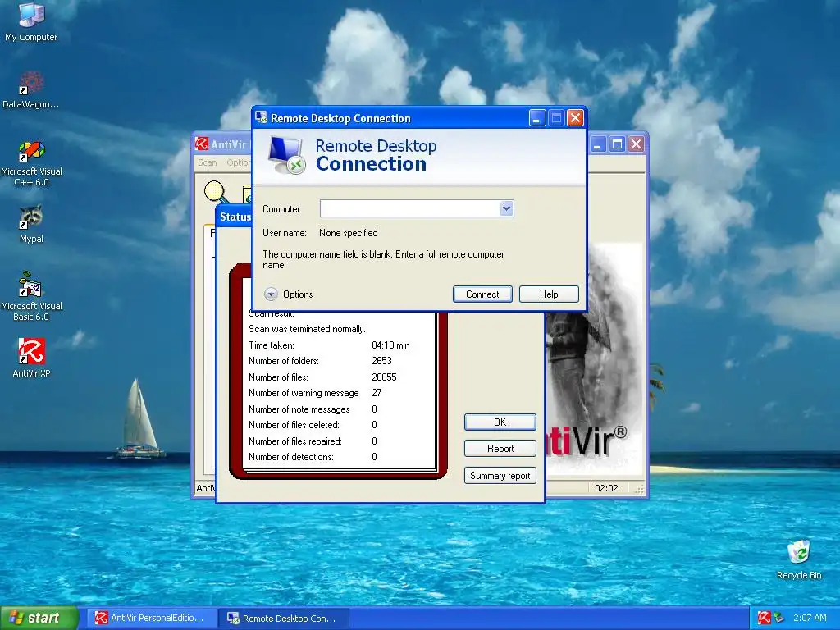Click into the Computer name input field
Screen dimensions: 840x630
[410, 208]
